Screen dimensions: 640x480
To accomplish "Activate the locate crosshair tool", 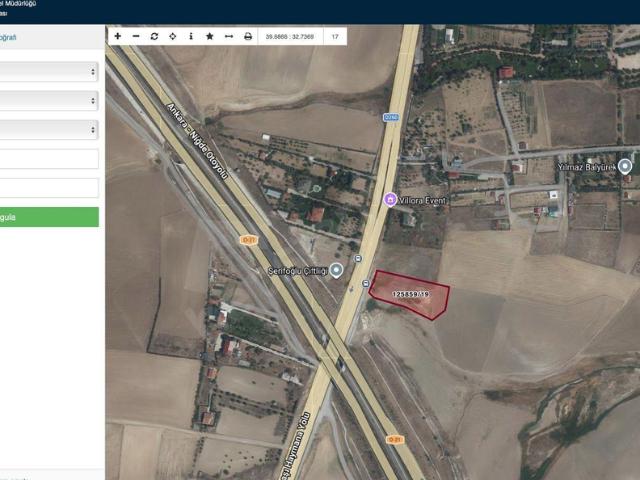I will tap(173, 36).
